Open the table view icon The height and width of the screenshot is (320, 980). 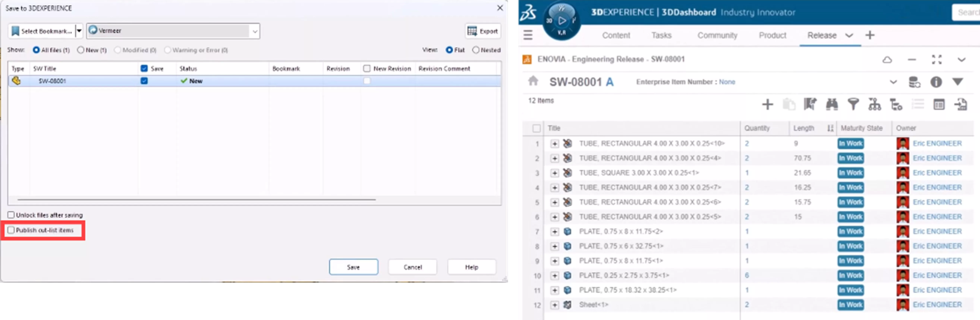click(x=939, y=104)
